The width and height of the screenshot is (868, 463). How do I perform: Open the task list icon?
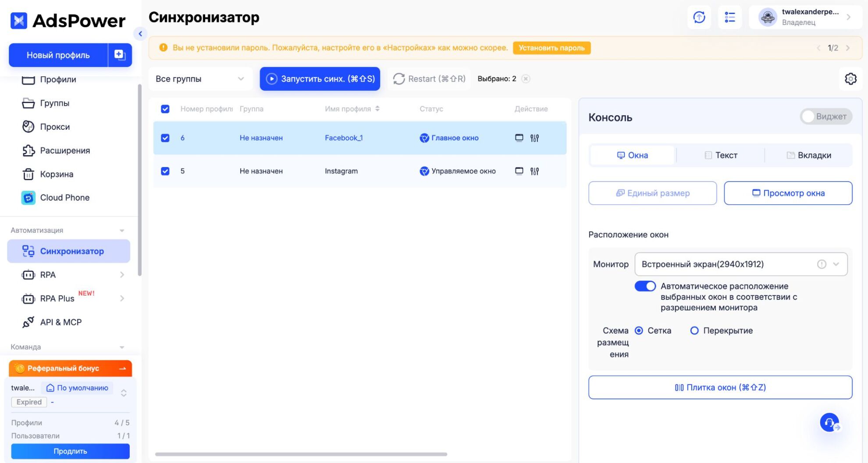730,18
